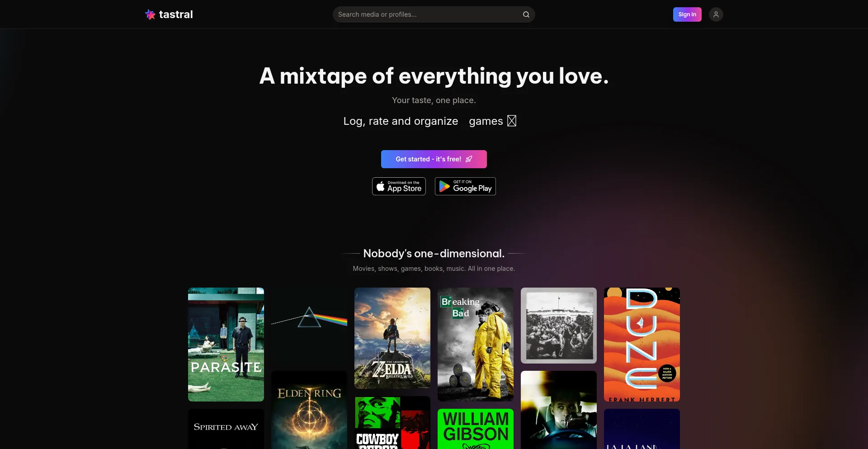The height and width of the screenshot is (449, 868).
Task: Open the Breaking Bad poster
Action: pyautogui.click(x=476, y=345)
